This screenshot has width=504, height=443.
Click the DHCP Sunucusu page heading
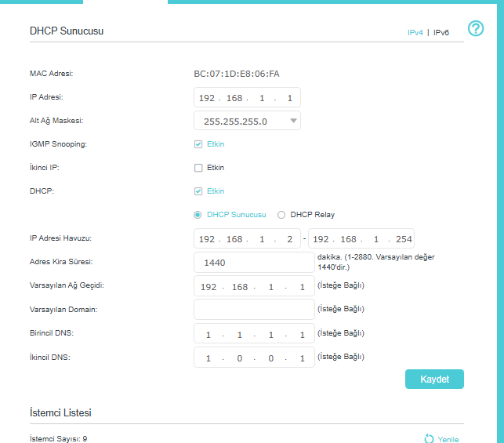[x=67, y=31]
